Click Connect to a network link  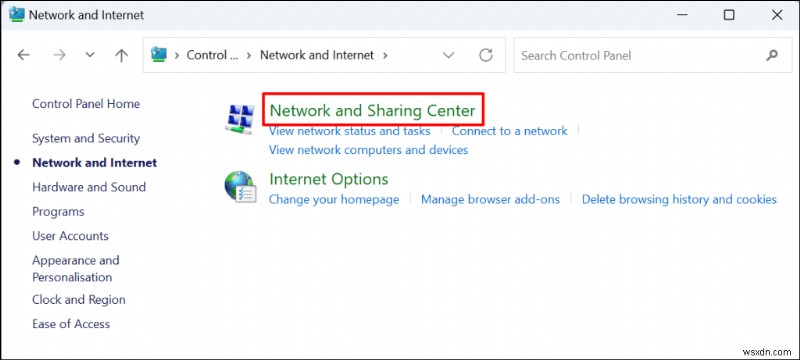click(509, 131)
